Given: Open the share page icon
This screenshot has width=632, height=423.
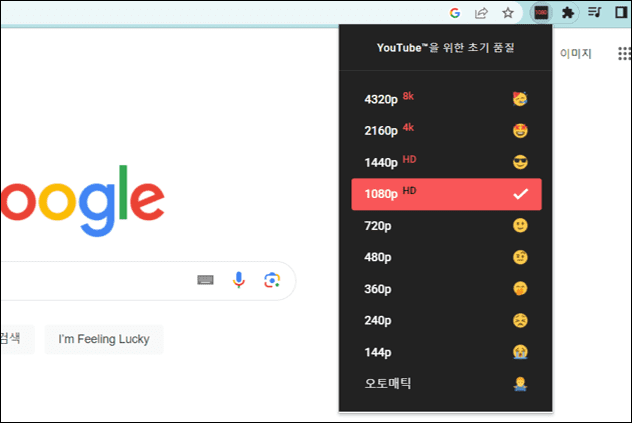Looking at the screenshot, I should coord(481,13).
